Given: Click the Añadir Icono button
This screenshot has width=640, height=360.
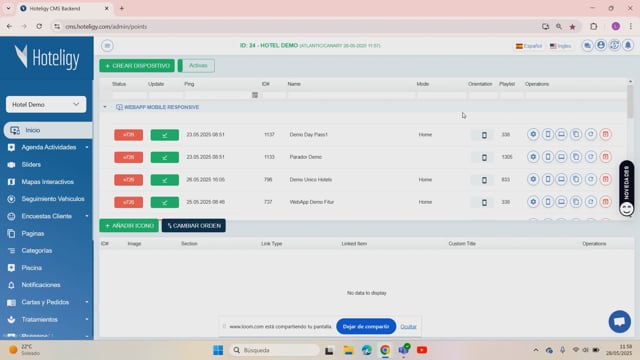Looking at the screenshot, I should point(129,226).
